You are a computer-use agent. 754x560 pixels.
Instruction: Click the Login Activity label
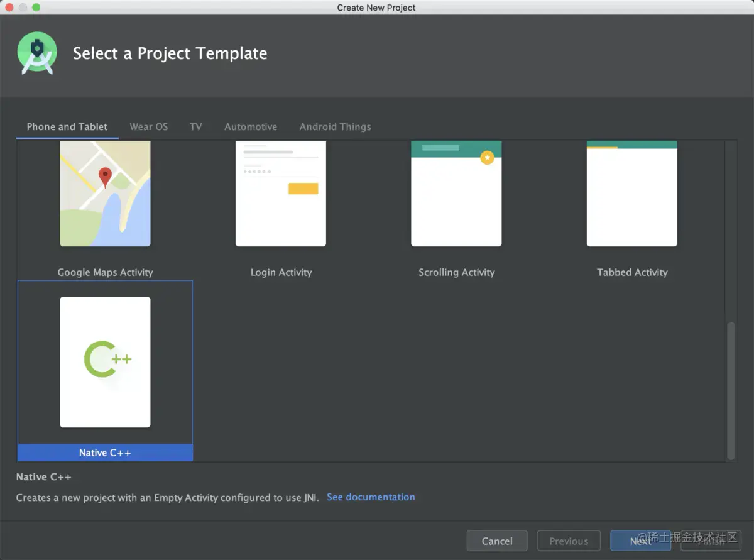pos(281,272)
